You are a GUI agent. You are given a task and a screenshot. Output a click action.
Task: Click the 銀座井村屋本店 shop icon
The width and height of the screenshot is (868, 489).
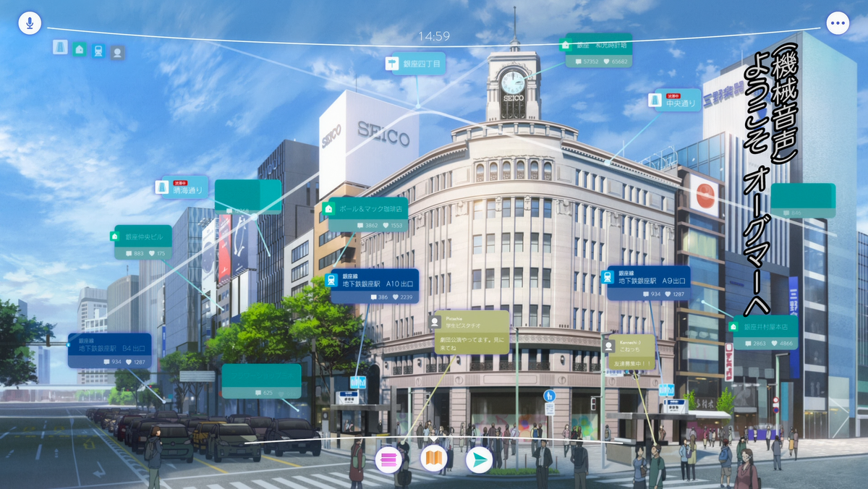pos(733,326)
